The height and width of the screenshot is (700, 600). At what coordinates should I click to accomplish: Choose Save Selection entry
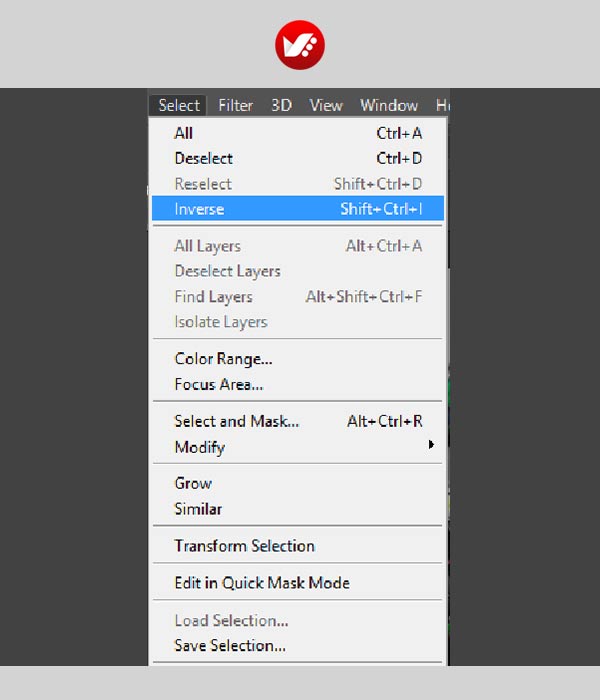point(298,646)
